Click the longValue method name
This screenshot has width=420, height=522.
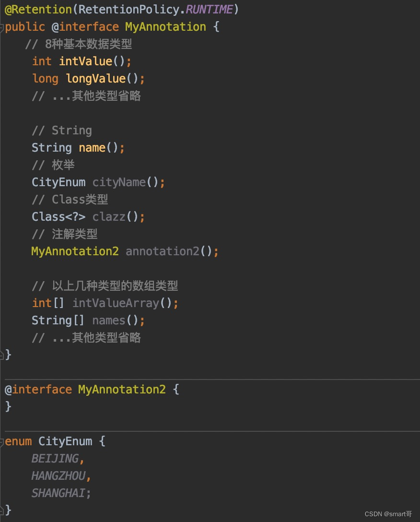[x=95, y=79]
